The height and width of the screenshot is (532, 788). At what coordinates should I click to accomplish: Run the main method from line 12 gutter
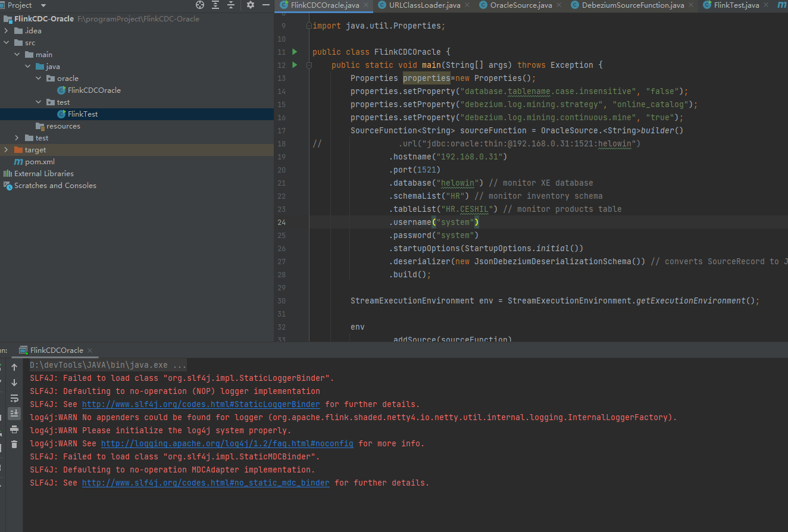click(x=295, y=65)
